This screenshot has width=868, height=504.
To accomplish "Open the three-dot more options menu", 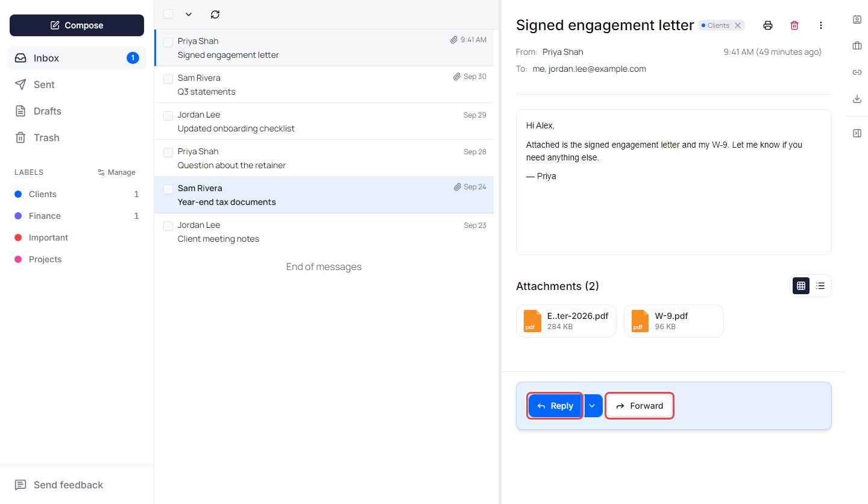I will point(821,25).
